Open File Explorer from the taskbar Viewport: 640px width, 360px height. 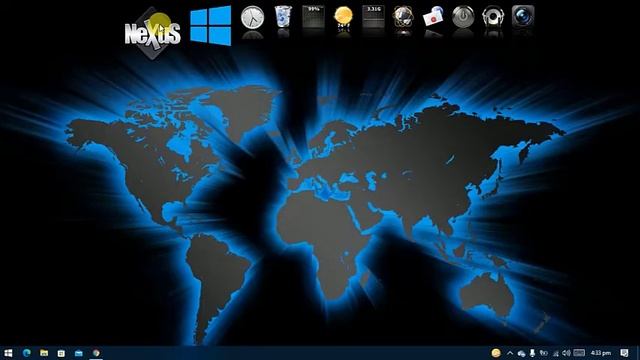pos(44,353)
